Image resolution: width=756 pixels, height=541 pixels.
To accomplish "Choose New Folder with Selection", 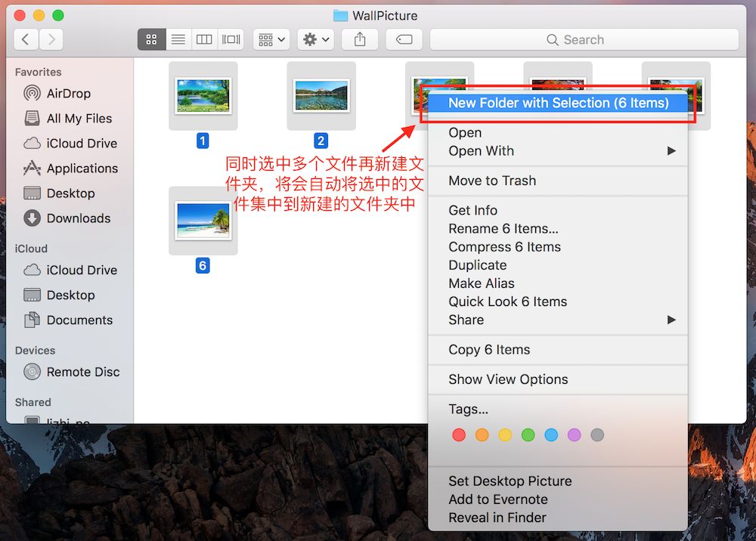I will (x=557, y=103).
